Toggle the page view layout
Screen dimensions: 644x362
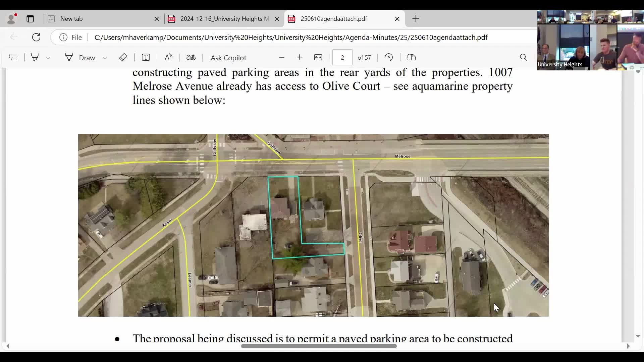tap(412, 57)
